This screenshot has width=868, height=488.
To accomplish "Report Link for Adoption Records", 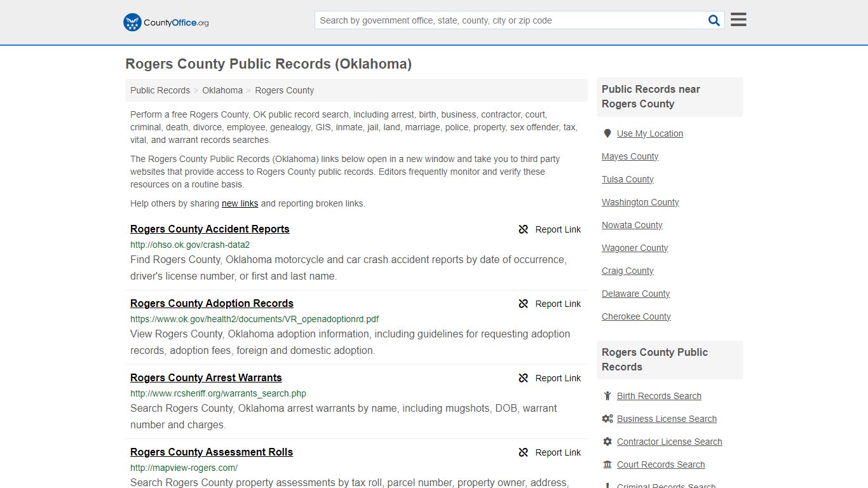I will [558, 304].
